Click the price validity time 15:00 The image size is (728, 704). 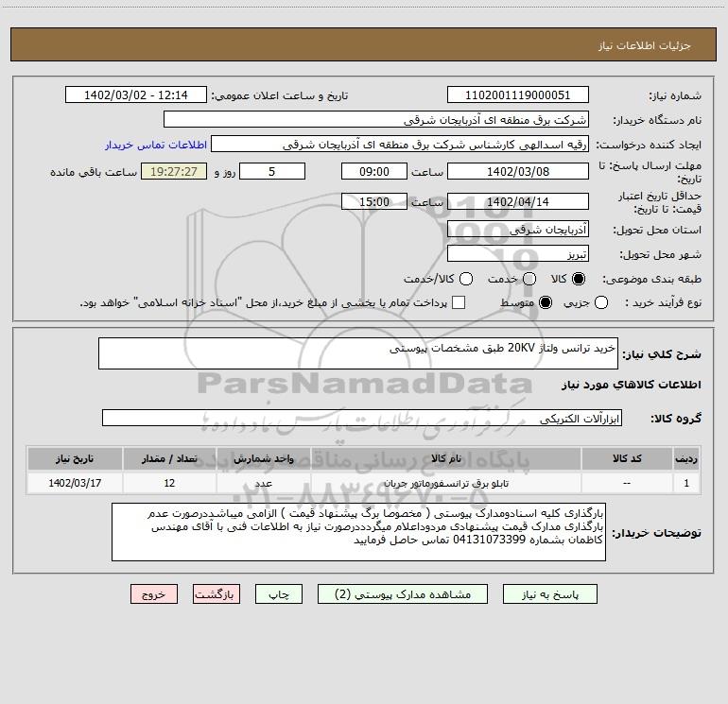[374, 201]
